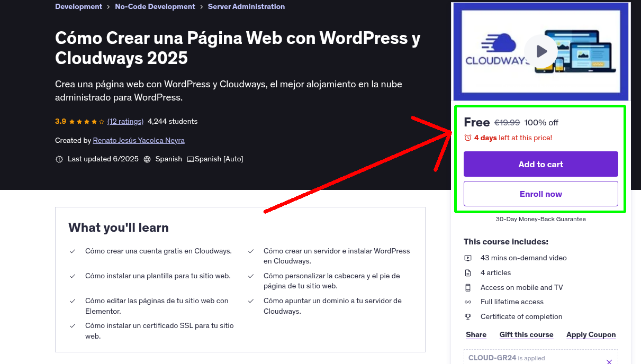Image resolution: width=641 pixels, height=364 pixels.
Task: Click the '100% off' text
Action: coord(541,122)
